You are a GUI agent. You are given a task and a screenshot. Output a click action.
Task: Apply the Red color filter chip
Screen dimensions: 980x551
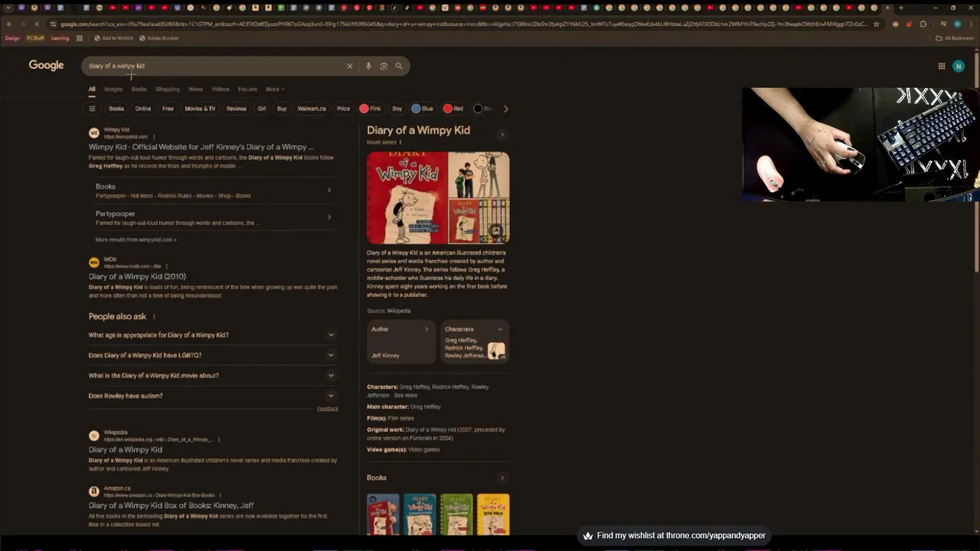(453, 109)
